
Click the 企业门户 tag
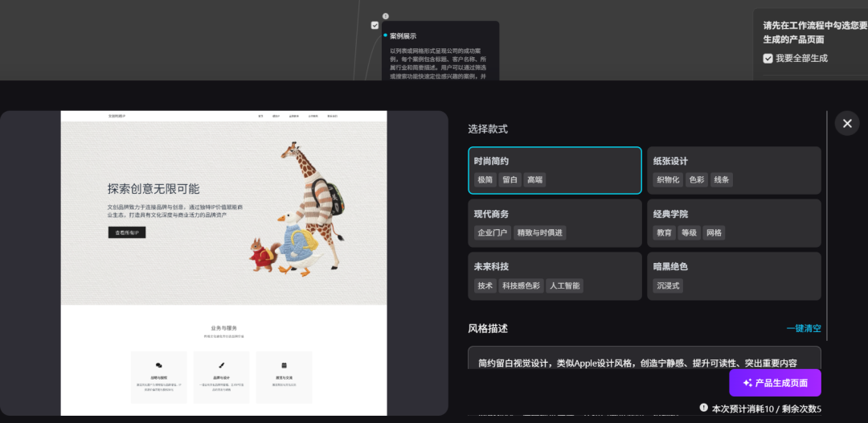(493, 232)
